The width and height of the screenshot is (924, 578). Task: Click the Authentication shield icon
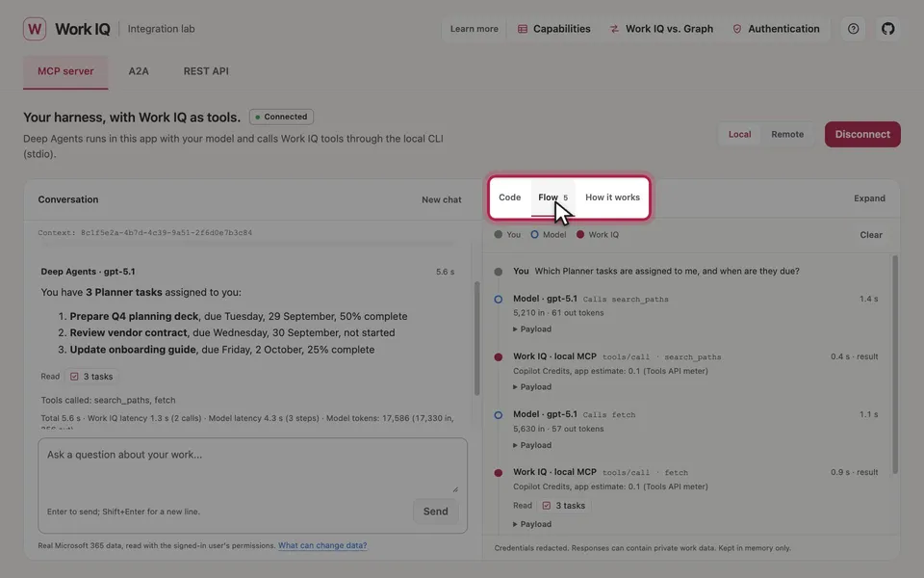(x=736, y=29)
